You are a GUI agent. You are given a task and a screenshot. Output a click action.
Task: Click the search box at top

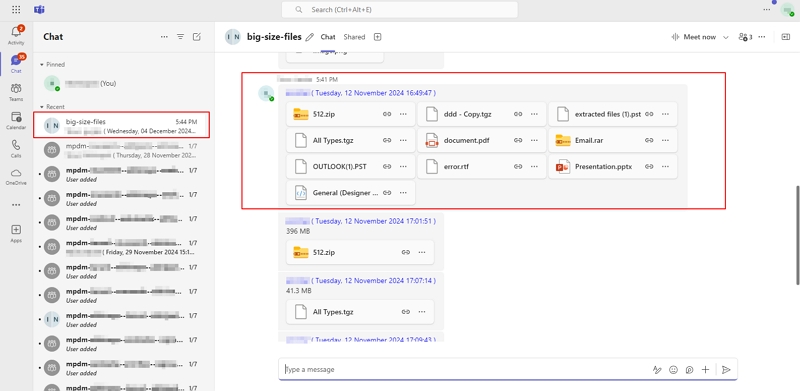coord(399,10)
